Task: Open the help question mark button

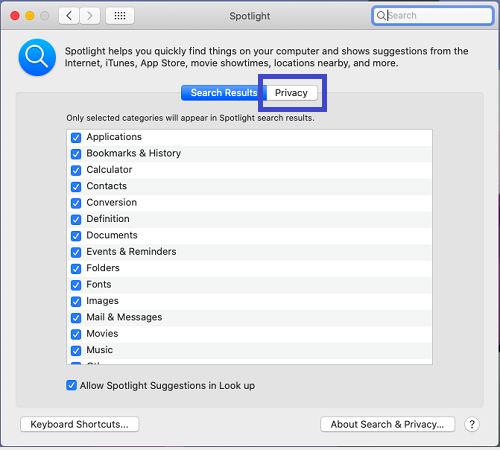Action: click(x=472, y=424)
